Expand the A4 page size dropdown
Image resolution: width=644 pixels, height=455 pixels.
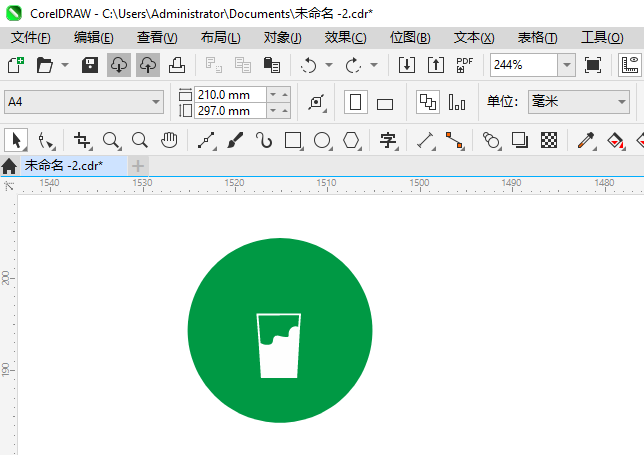pyautogui.click(x=156, y=102)
